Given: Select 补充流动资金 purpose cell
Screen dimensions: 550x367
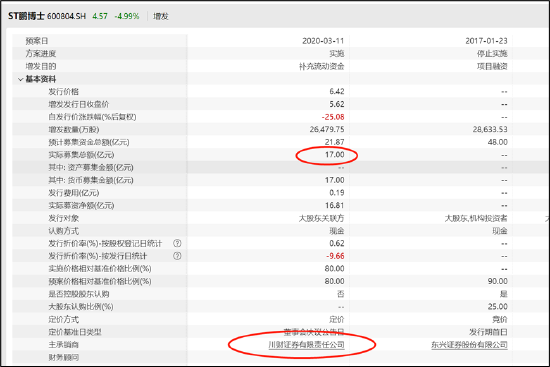Looking at the screenshot, I should tap(322, 66).
